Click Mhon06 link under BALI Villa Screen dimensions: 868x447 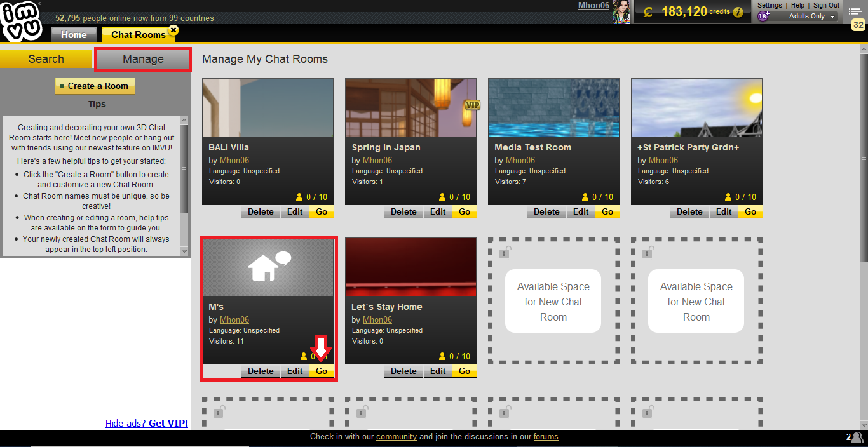pos(234,160)
